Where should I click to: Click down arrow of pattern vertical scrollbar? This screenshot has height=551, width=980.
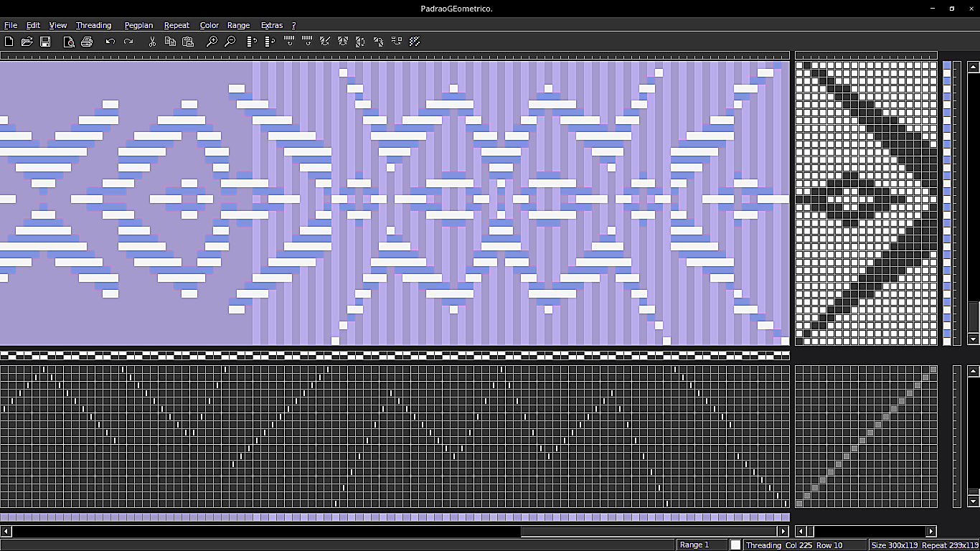click(x=974, y=339)
